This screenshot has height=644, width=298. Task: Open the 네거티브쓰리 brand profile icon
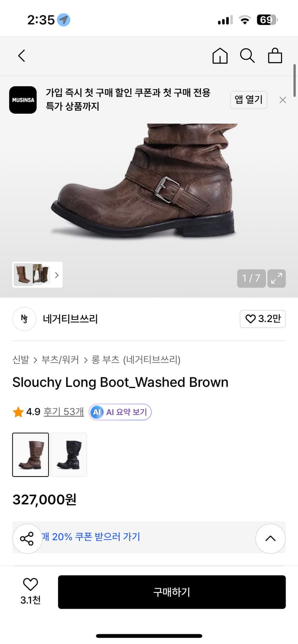pos(24,319)
